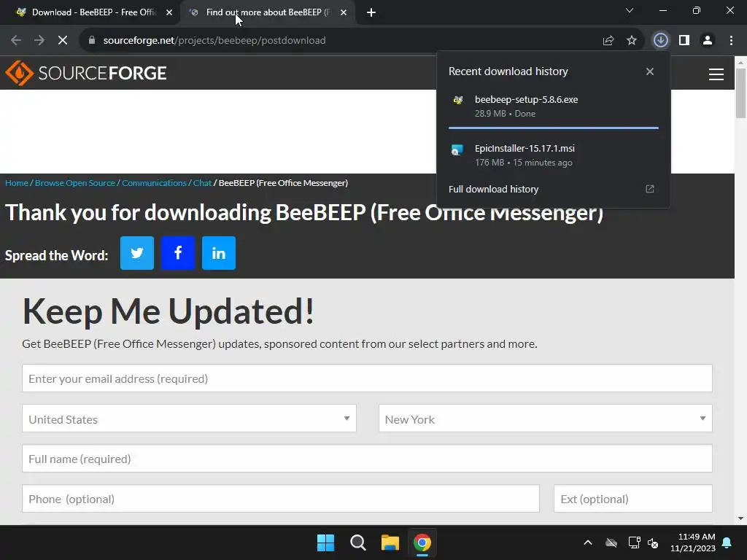Open the notifications bell
This screenshot has height=560, width=747.
tap(727, 542)
